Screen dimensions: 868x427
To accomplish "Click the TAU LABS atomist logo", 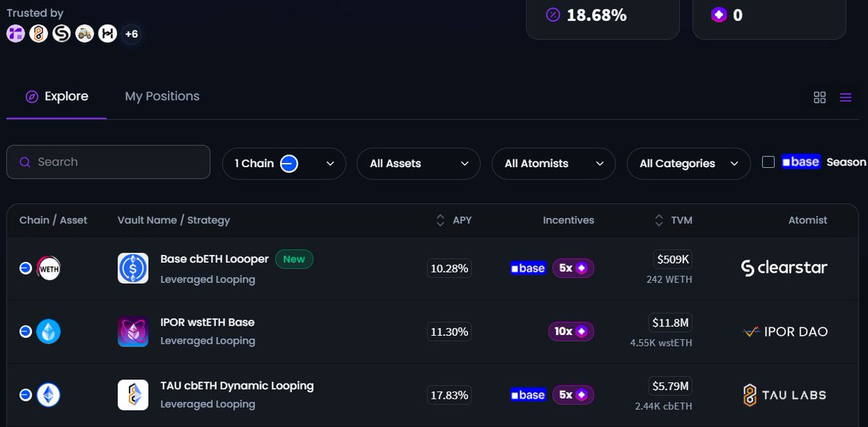I will (785, 395).
